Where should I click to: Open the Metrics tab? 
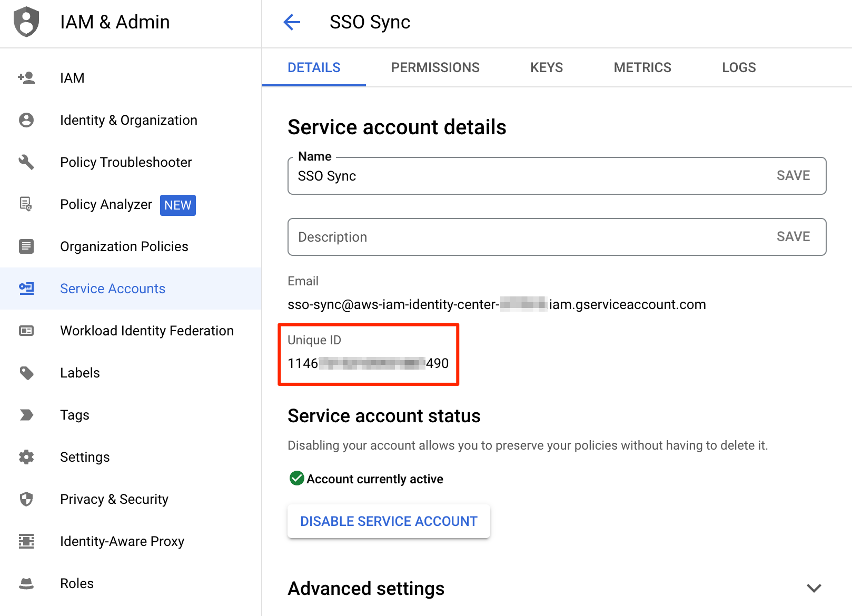point(642,67)
